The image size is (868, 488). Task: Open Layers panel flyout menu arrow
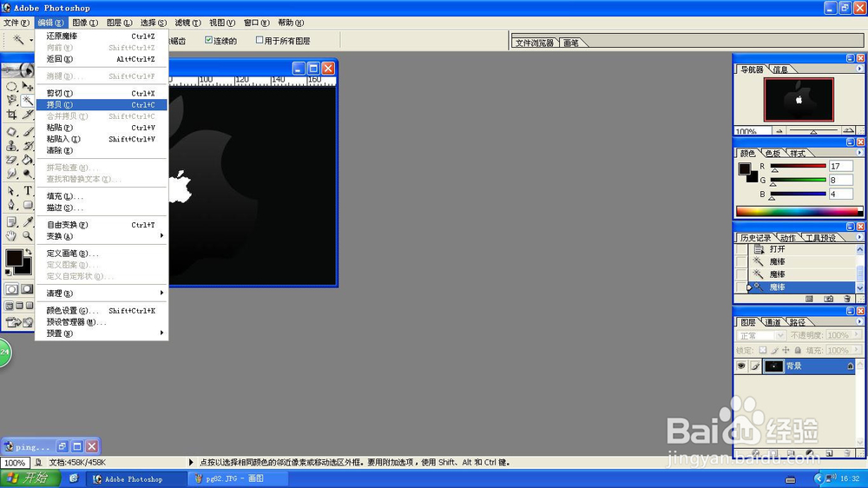click(x=859, y=321)
